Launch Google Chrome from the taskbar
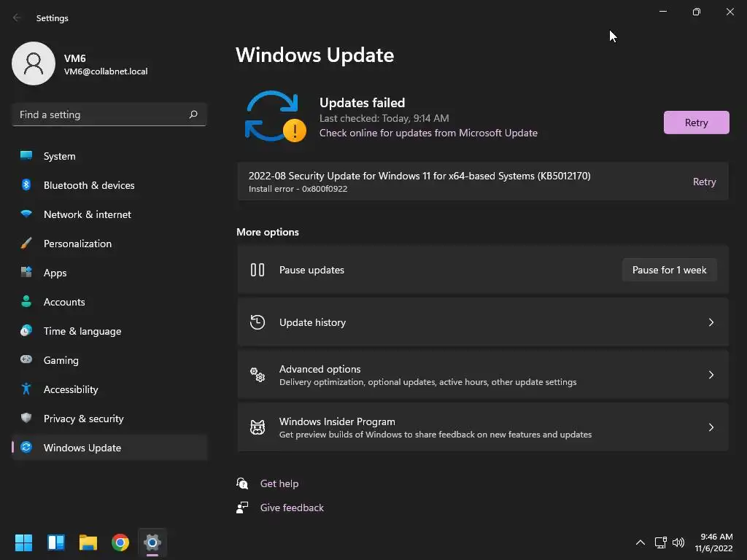Screen dimensions: 747x560 (120, 542)
